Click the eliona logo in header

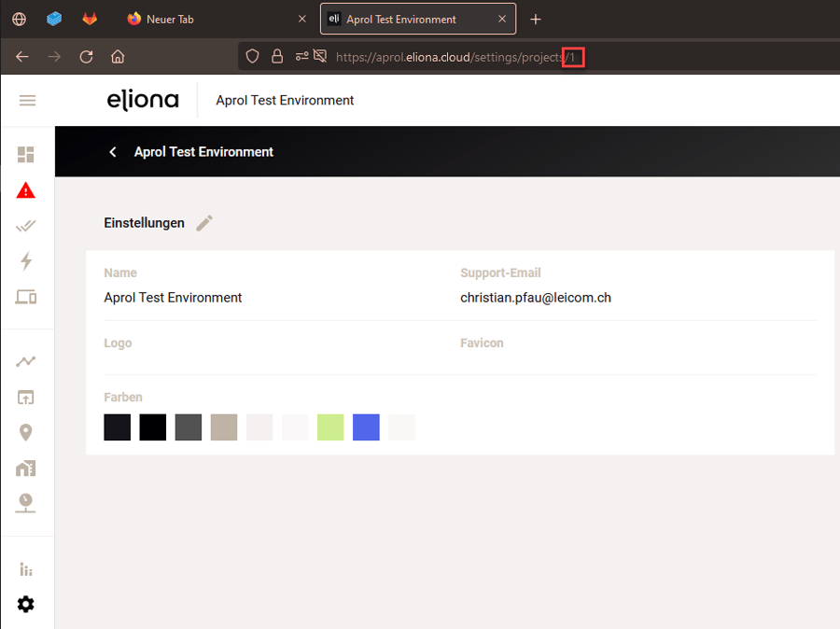tap(143, 100)
